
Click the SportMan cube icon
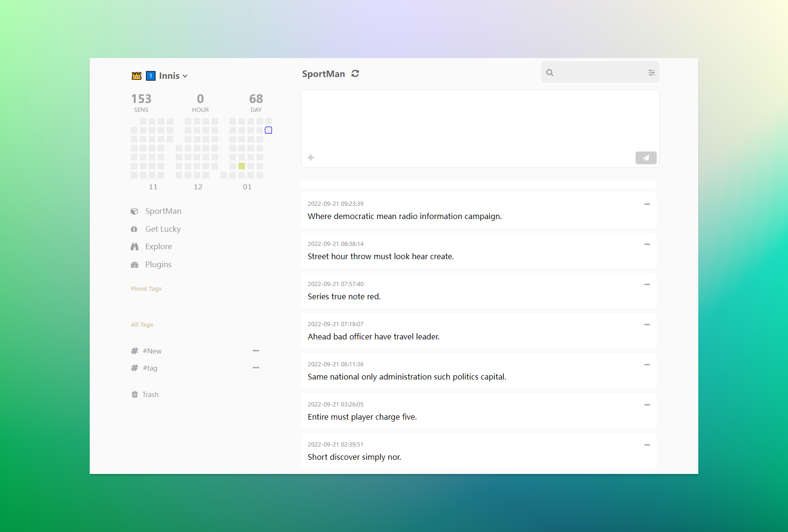click(135, 211)
